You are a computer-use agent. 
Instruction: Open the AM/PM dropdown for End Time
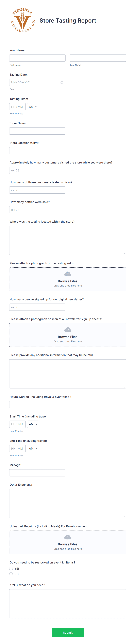point(33,448)
